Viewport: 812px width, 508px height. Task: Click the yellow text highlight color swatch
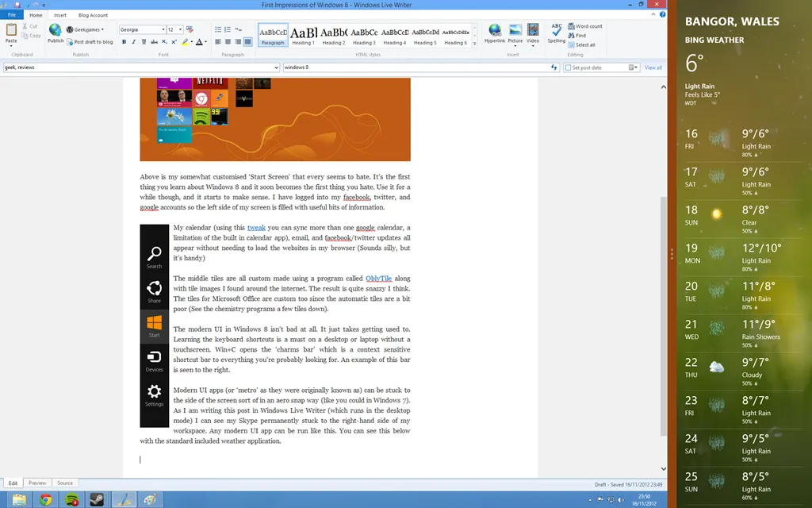185,42
